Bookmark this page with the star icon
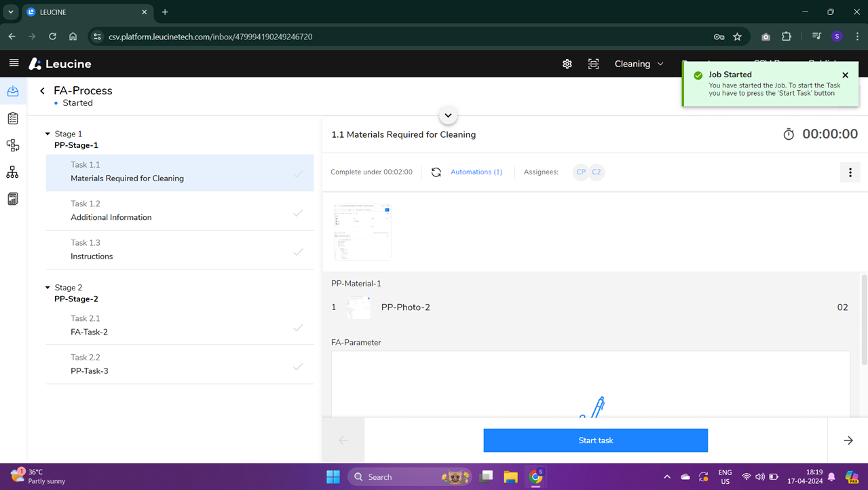Screen dimensions: 868x490 (x=738, y=37)
